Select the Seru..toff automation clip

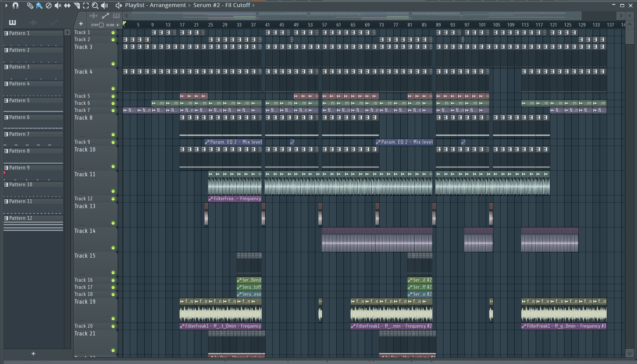coord(249,287)
